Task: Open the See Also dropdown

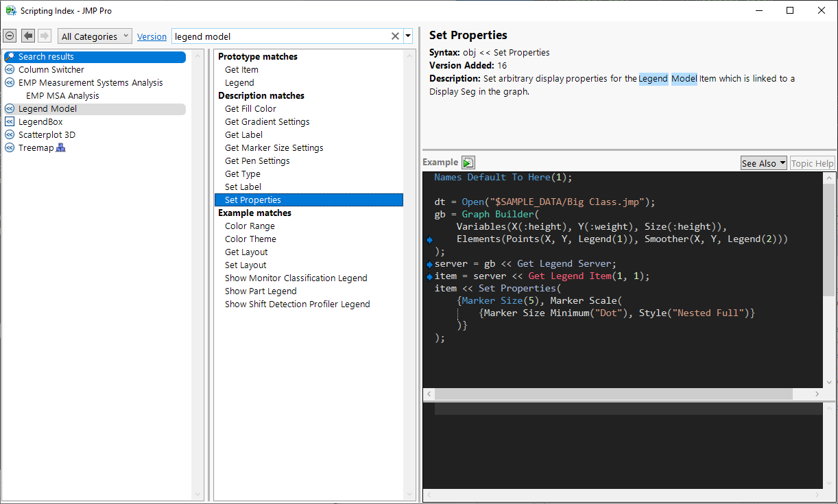Action: click(x=763, y=163)
